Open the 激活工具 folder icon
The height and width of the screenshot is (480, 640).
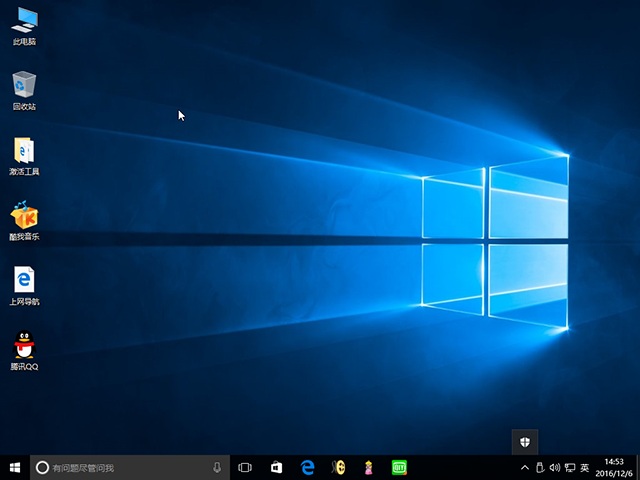pyautogui.click(x=24, y=151)
